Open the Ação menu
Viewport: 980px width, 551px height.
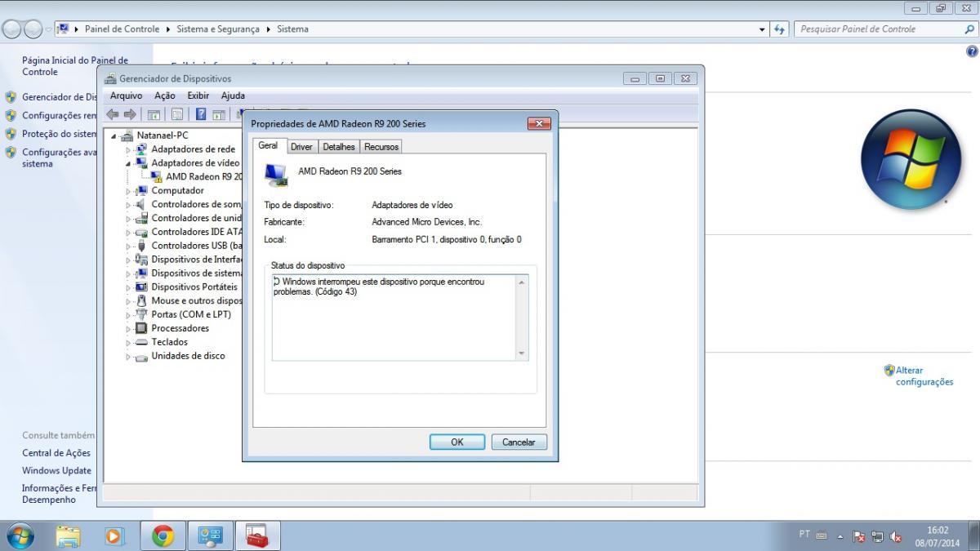coord(165,96)
